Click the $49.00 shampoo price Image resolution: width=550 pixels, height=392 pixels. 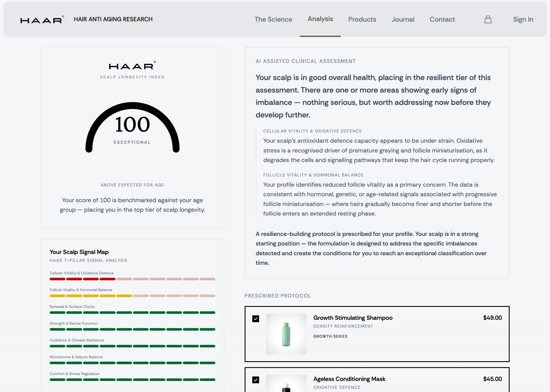492,318
